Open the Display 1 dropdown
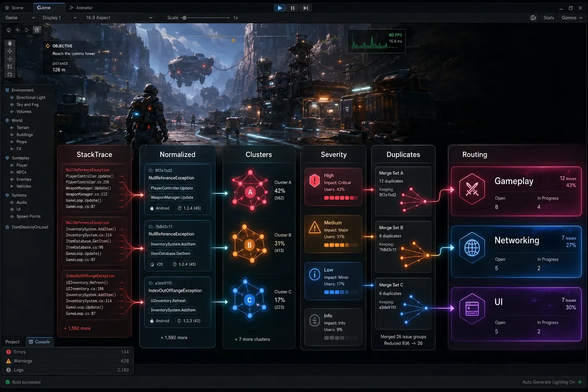588x392 pixels. tap(59, 18)
